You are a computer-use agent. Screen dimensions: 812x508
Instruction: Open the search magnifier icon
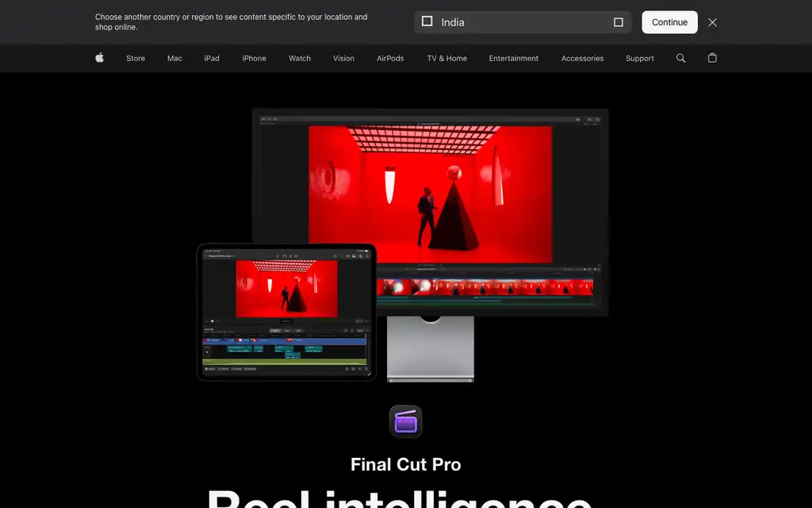point(680,58)
